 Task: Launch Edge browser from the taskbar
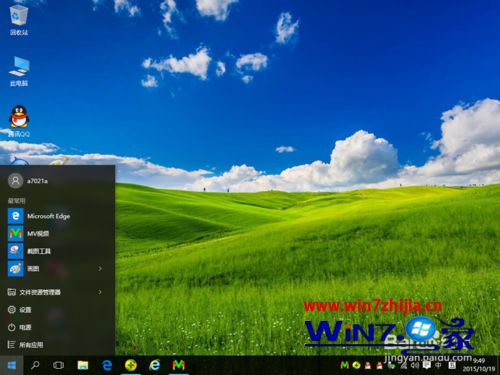pos(107,365)
